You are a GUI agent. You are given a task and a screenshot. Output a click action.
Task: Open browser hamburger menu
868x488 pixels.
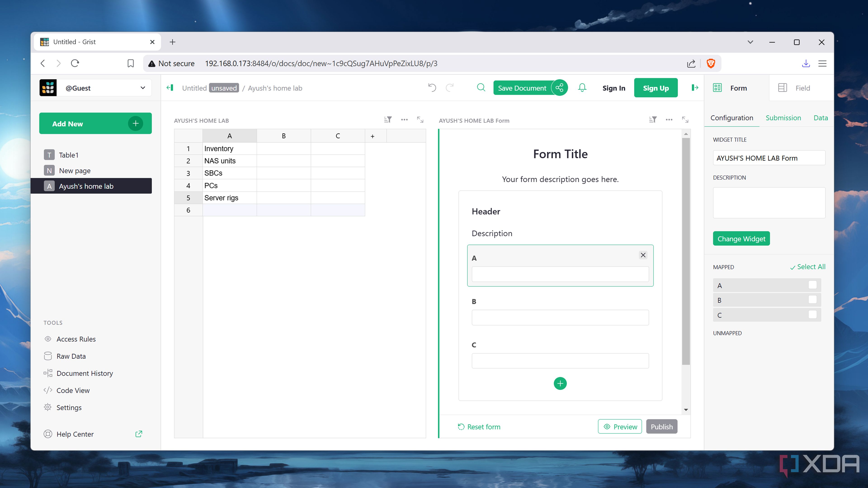[x=822, y=63]
